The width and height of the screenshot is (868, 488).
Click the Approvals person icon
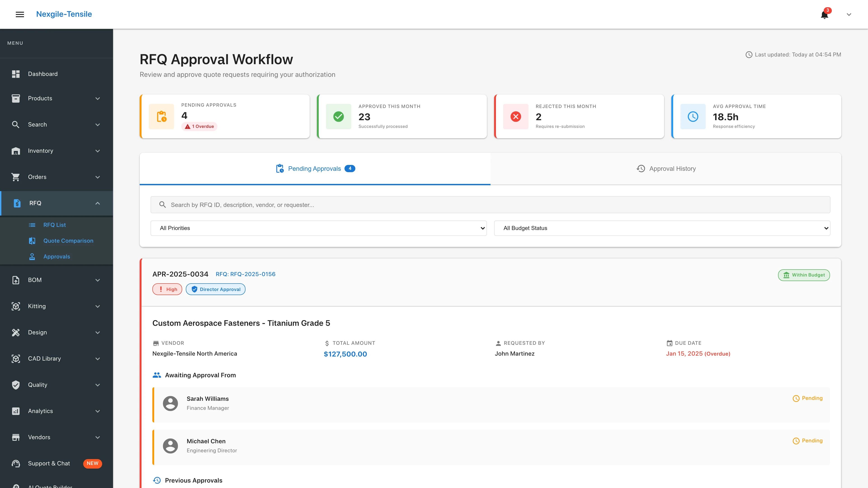click(32, 256)
